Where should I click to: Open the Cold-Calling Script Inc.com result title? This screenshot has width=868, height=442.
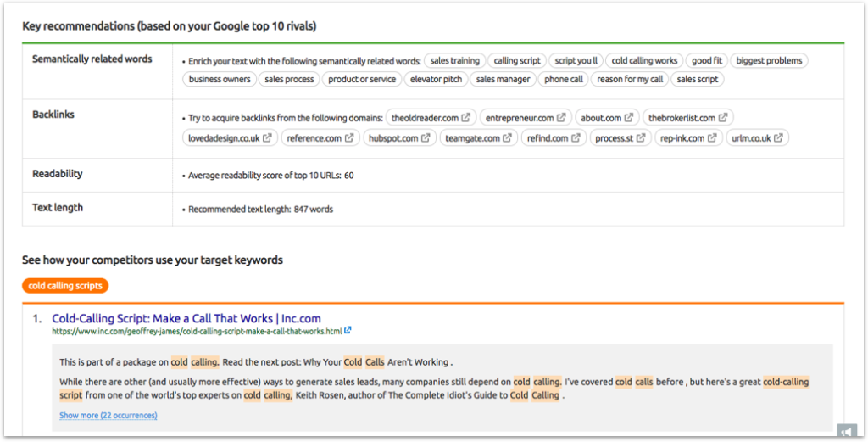tap(186, 318)
